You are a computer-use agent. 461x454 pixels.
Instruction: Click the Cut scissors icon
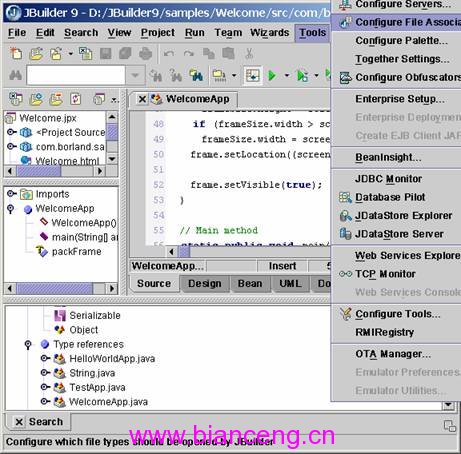[x=249, y=53]
